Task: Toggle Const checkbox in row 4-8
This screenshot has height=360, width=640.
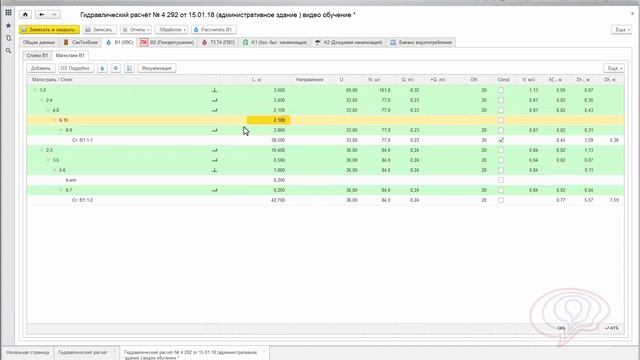Action: click(x=501, y=110)
